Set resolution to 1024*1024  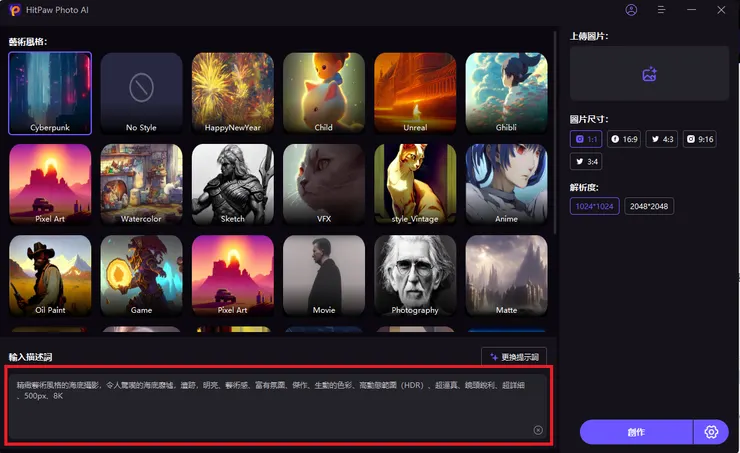595,206
